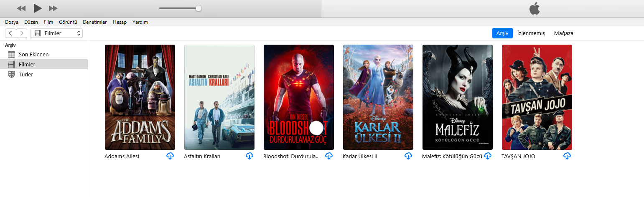Viewport: 644px width, 197px height.
Task: Go forward with the right arrow button
Action: (x=22, y=33)
